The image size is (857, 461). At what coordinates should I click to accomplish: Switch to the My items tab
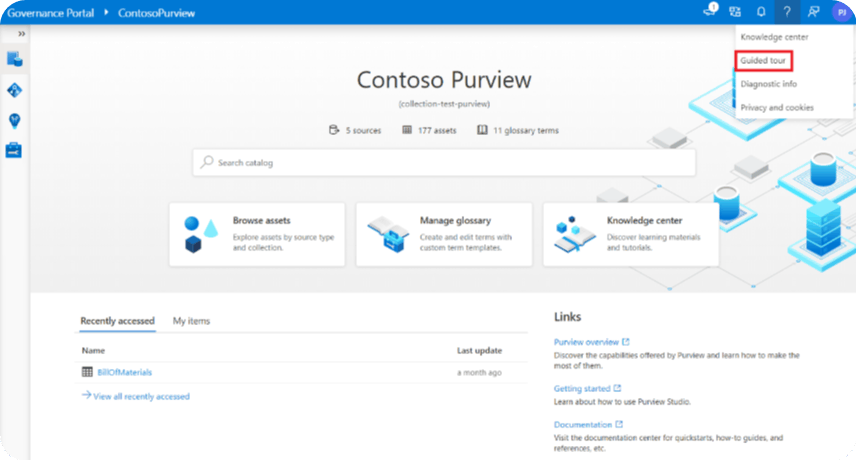(191, 321)
